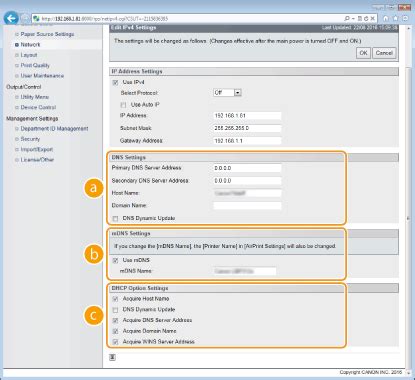Click the 'Output/Control' sidebar heading

tap(24, 87)
